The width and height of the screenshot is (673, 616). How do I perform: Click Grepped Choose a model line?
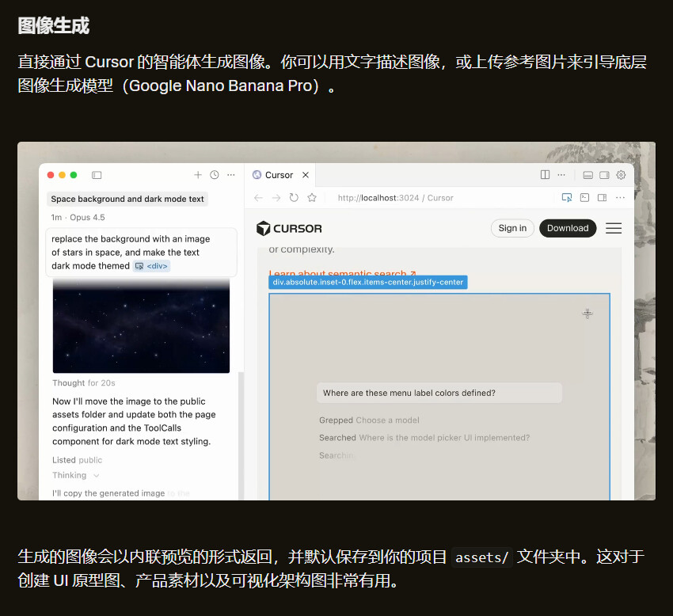click(x=369, y=420)
